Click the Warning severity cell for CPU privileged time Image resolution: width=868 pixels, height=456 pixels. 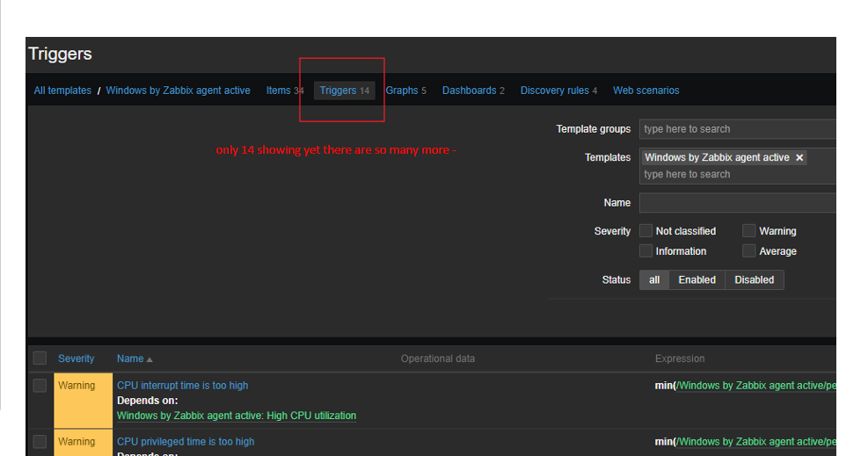[83, 443]
